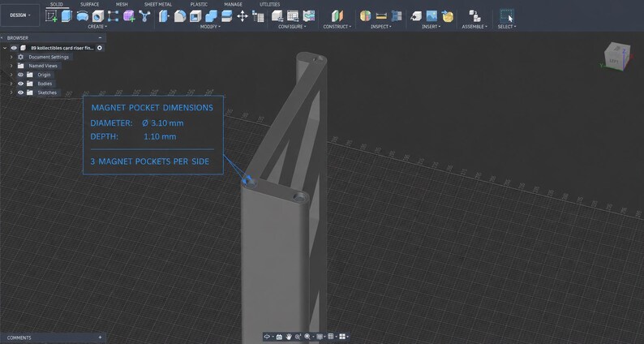The height and width of the screenshot is (344, 644).
Task: Switch to the UTILITIES tab
Action: tap(270, 5)
